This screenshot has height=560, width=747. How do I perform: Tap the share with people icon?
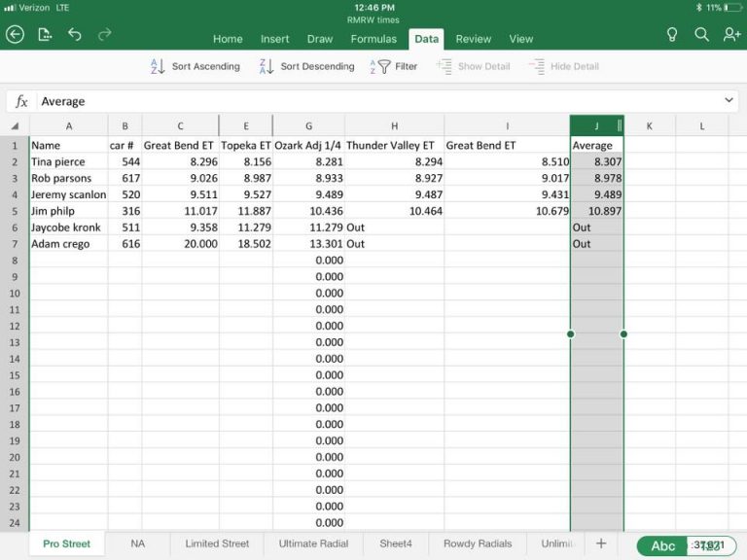[731, 34]
